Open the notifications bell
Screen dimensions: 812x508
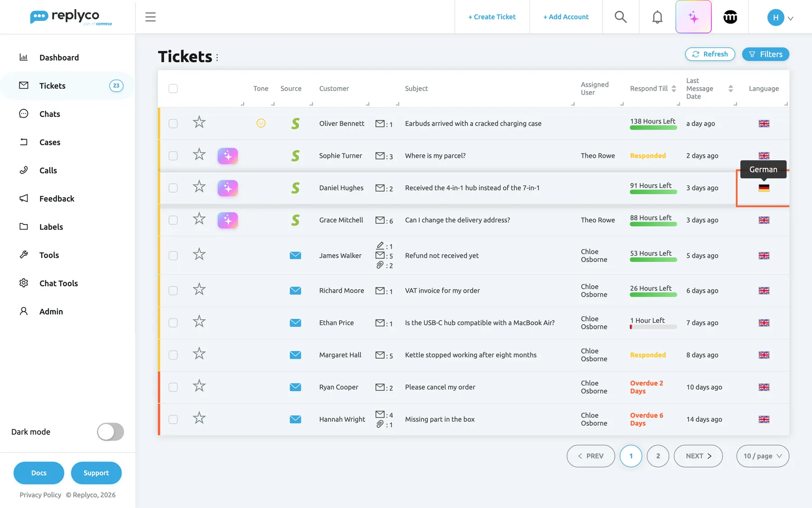pyautogui.click(x=657, y=17)
